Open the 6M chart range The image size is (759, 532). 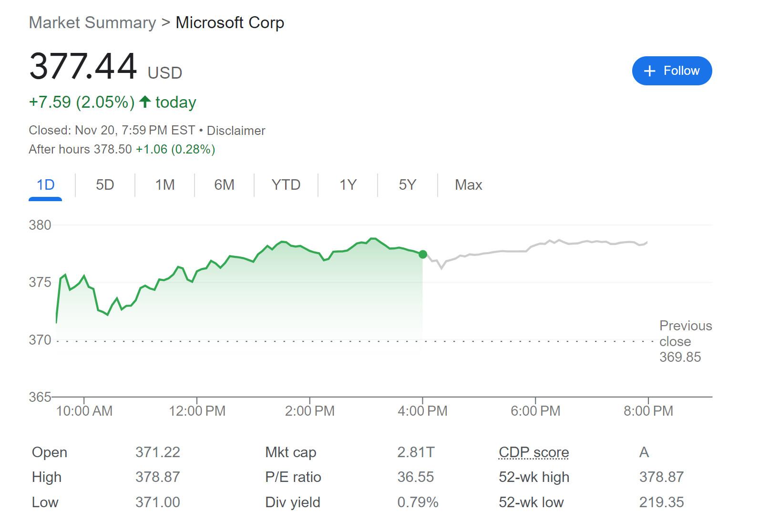click(x=224, y=185)
